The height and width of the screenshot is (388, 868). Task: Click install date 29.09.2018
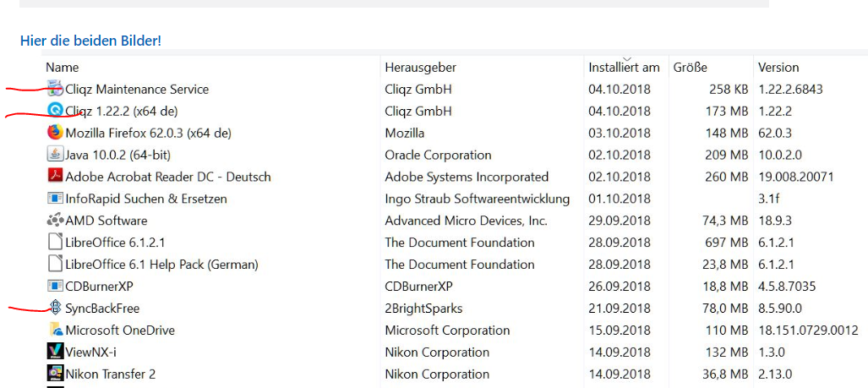(620, 221)
